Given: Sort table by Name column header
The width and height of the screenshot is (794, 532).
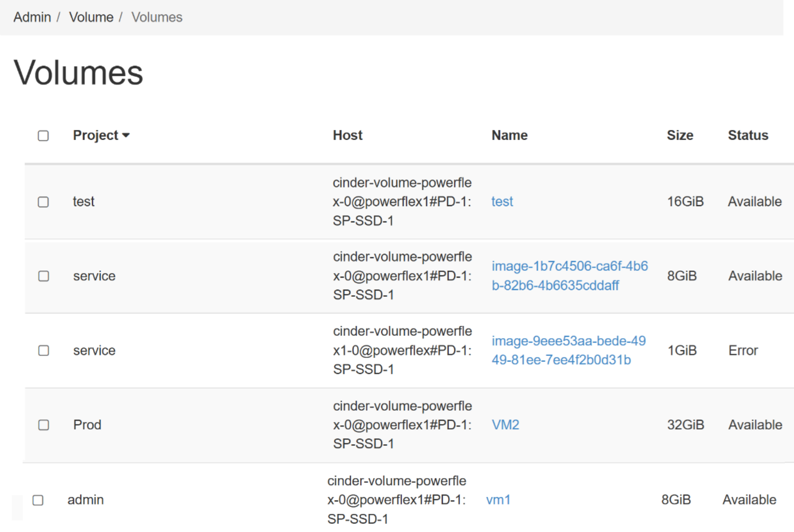Looking at the screenshot, I should click(x=510, y=136).
